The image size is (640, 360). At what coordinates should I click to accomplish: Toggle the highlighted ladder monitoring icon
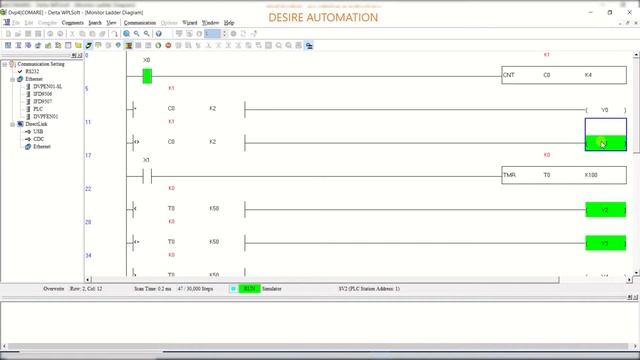tap(128, 45)
